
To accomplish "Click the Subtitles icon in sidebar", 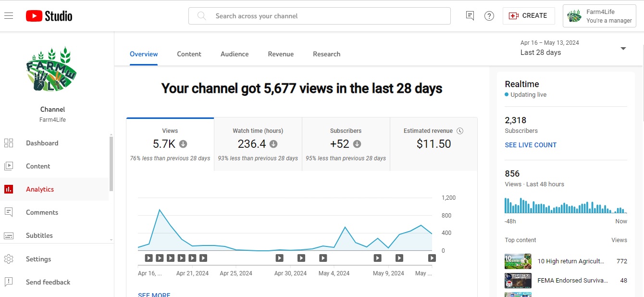I will pyautogui.click(x=9, y=235).
